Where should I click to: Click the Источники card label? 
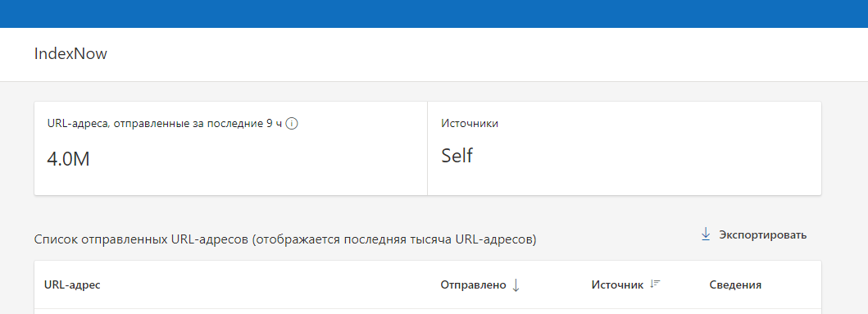click(x=470, y=124)
